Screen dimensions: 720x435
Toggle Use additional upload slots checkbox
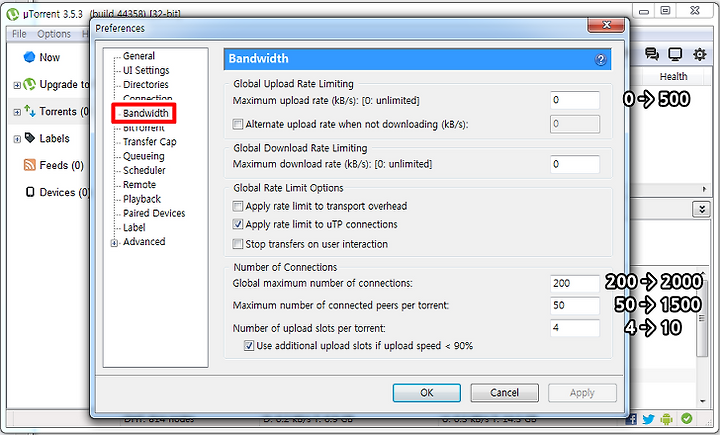pyautogui.click(x=248, y=345)
